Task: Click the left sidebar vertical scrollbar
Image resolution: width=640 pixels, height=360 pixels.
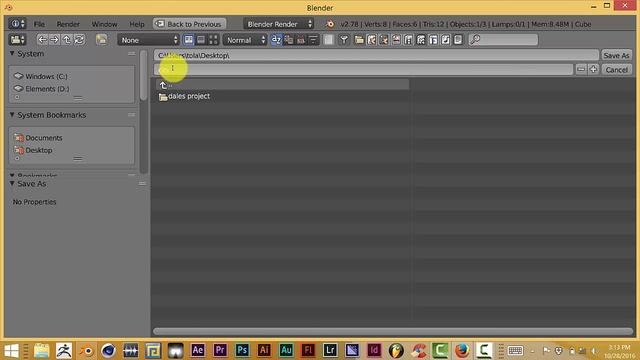Action: click(x=143, y=76)
